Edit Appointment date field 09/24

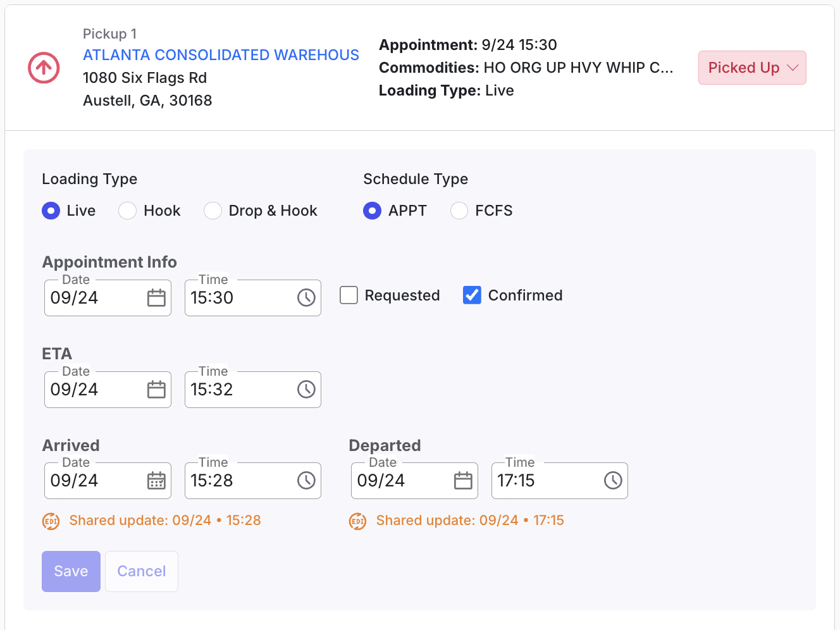(x=108, y=298)
